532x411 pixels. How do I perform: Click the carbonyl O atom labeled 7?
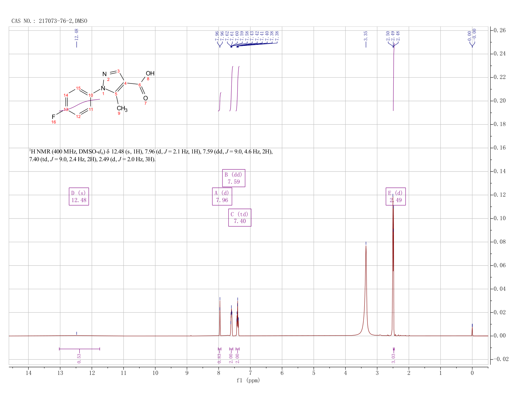(145, 98)
